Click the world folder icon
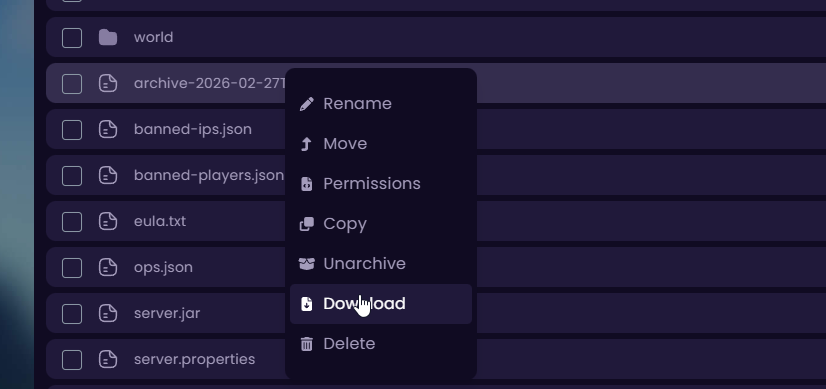 coord(108,37)
